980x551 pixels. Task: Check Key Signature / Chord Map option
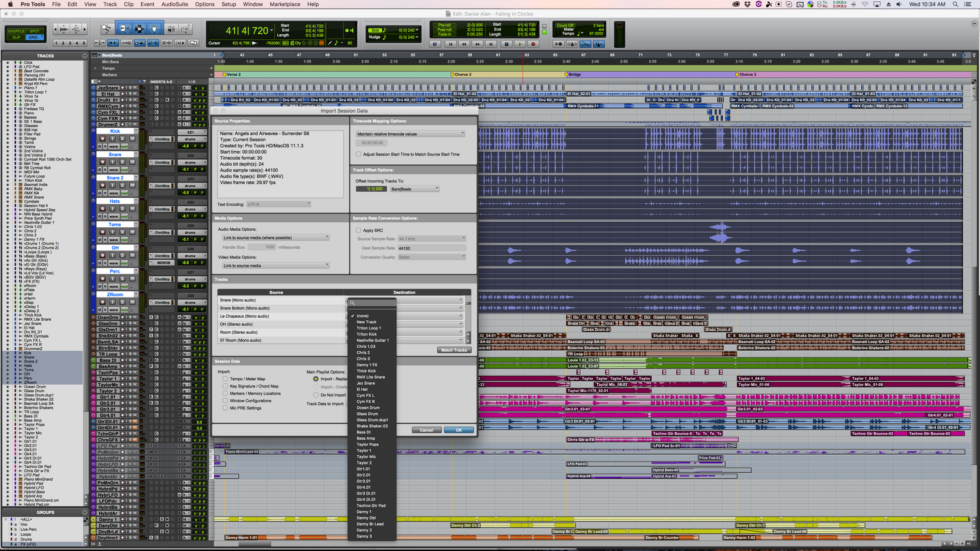point(225,386)
